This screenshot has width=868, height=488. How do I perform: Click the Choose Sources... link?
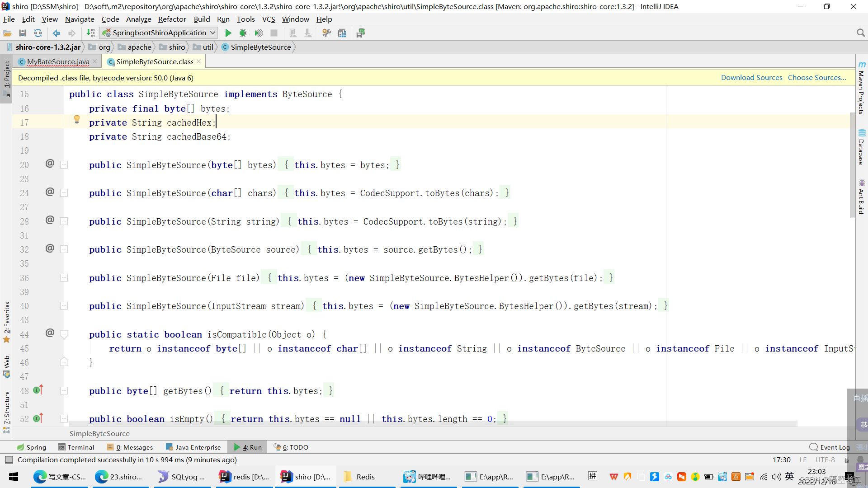816,78
